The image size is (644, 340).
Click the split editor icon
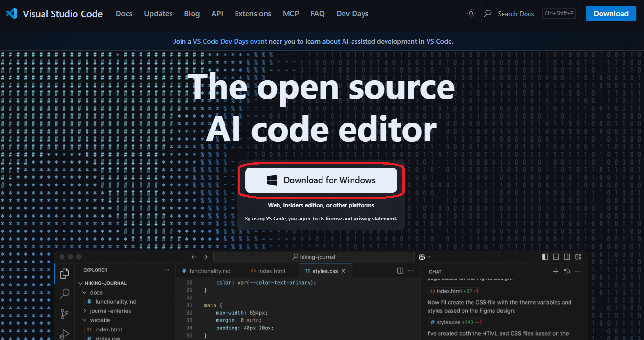(400, 271)
